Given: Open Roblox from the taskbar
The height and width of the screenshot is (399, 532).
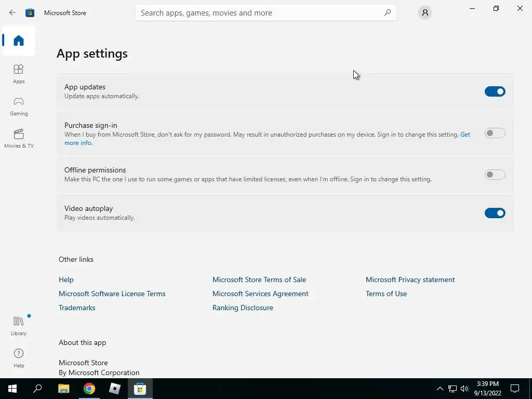Looking at the screenshot, I should (x=115, y=389).
